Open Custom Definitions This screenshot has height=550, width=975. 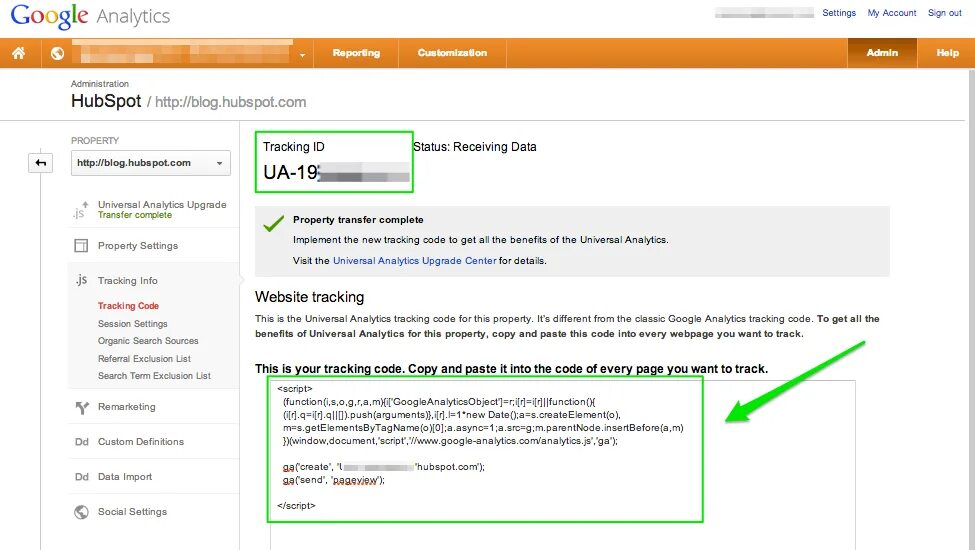point(141,441)
